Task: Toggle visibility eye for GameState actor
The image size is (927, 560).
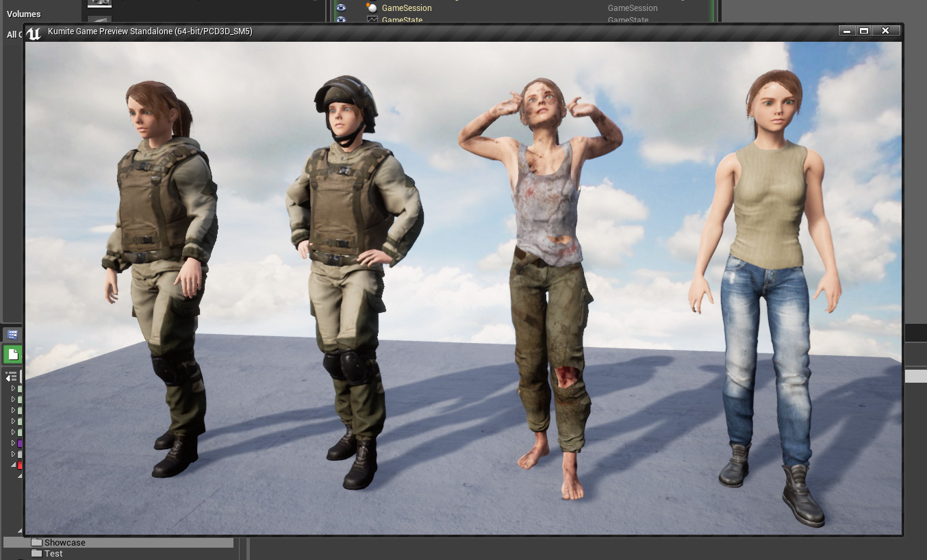Action: (x=341, y=20)
